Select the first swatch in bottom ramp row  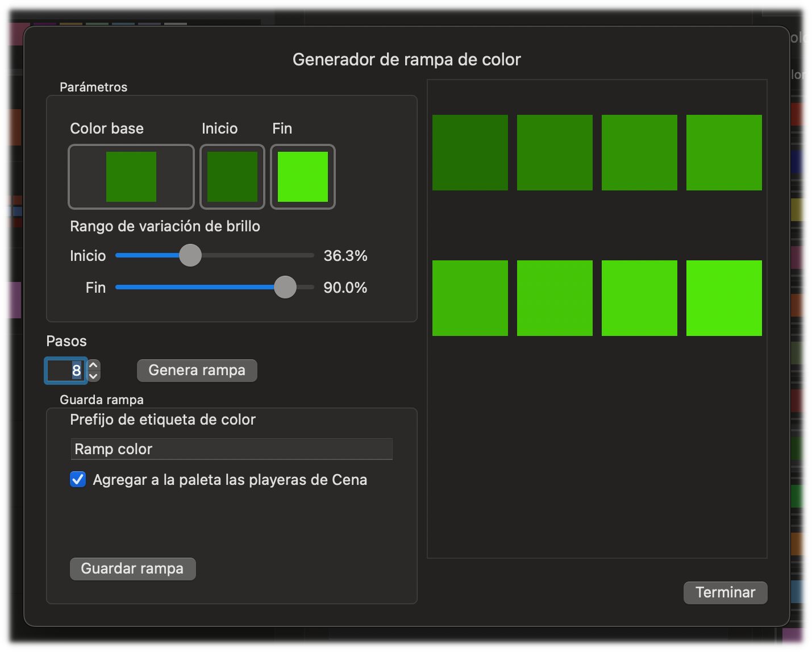[470, 298]
